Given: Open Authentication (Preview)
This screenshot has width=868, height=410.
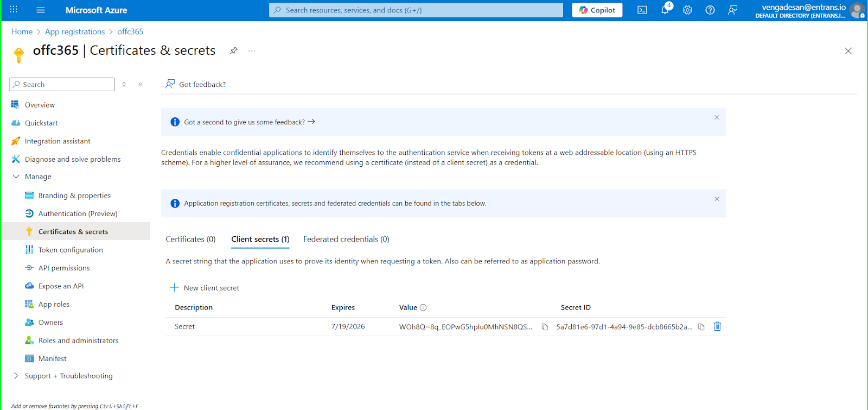Looking at the screenshot, I should tap(78, 213).
